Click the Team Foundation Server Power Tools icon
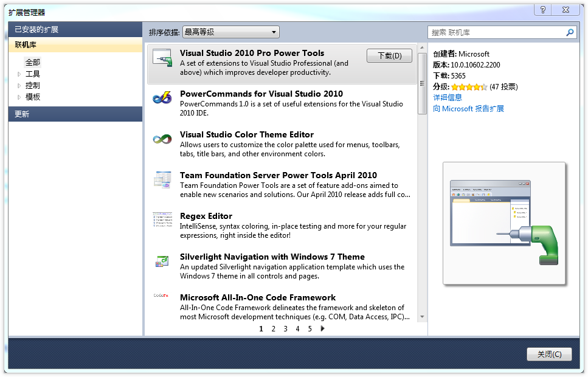 click(x=162, y=180)
